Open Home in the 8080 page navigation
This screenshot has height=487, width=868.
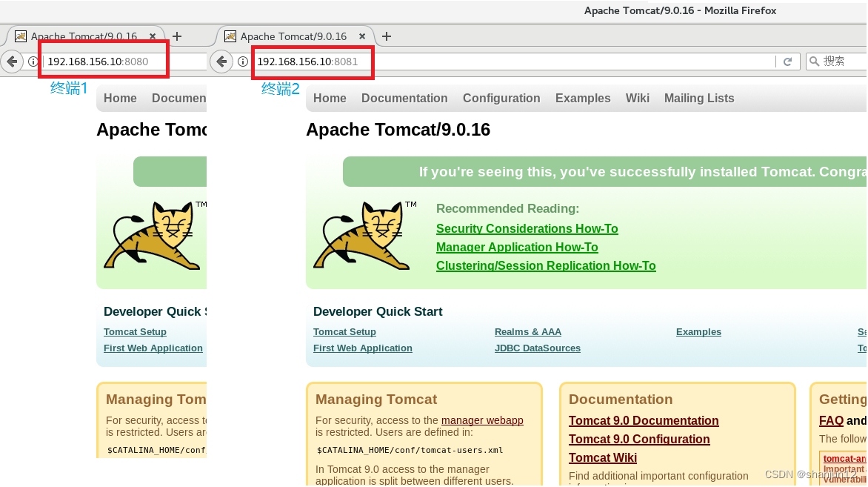pyautogui.click(x=120, y=98)
